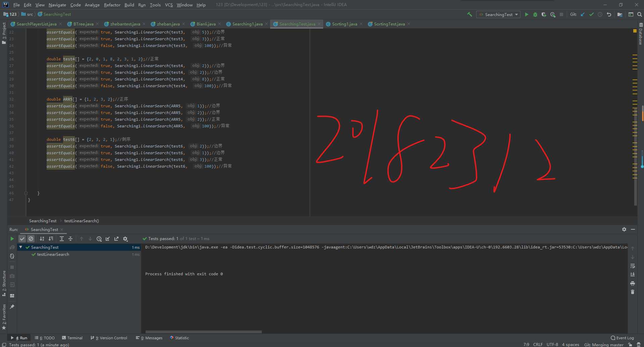Pin the Run tab
Viewport: 644px width, 347px height.
click(x=12, y=307)
